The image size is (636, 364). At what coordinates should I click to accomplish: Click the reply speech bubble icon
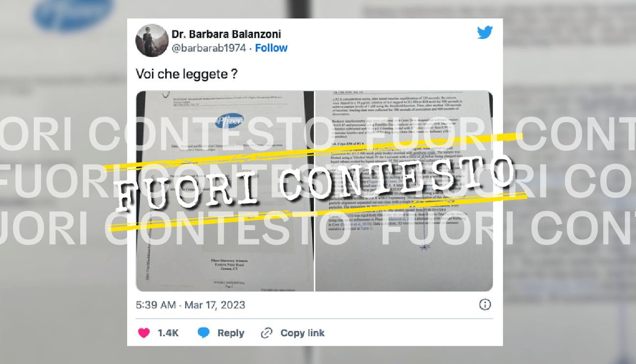coord(204,333)
